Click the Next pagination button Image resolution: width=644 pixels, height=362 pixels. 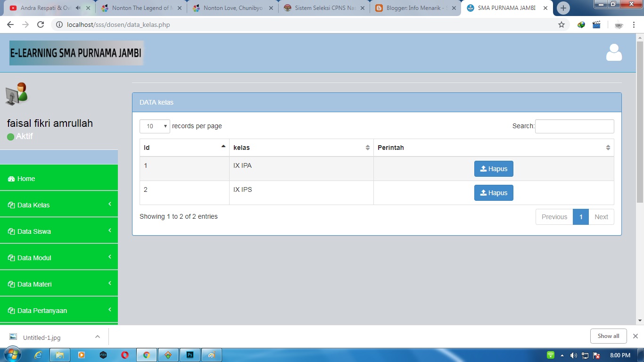click(x=602, y=216)
